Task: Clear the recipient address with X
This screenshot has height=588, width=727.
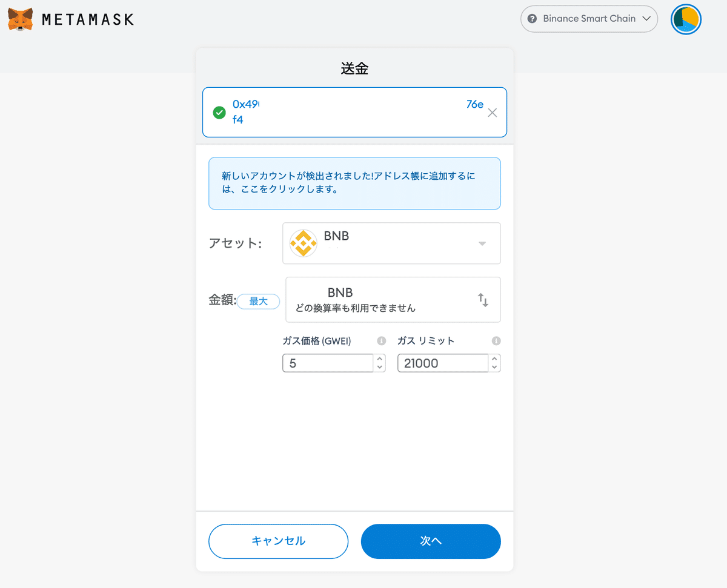Action: click(492, 113)
